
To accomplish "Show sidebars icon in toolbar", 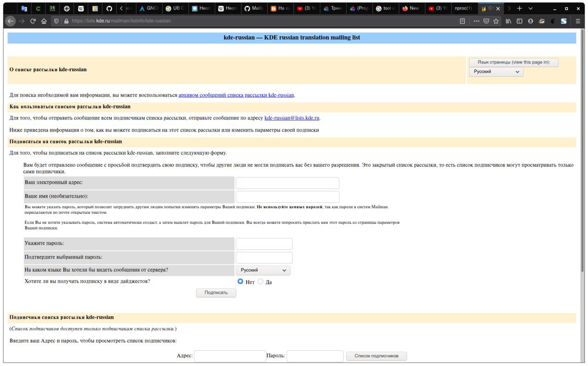I will tap(520, 21).
